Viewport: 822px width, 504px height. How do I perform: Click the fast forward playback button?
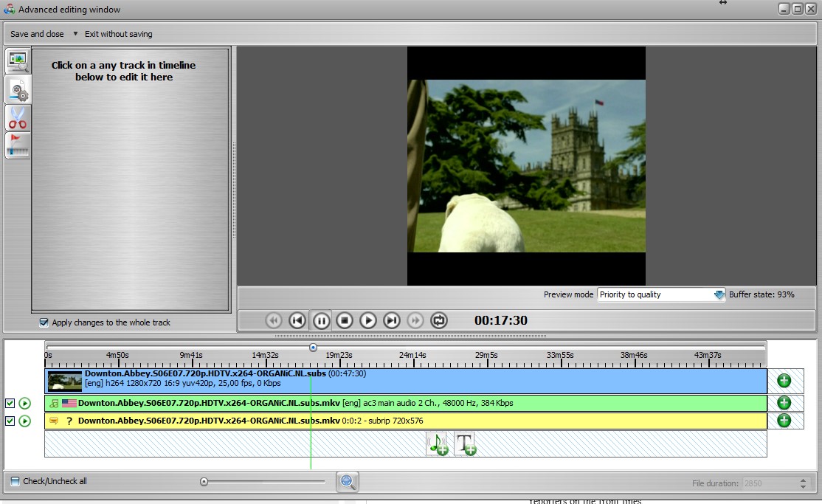pos(415,320)
